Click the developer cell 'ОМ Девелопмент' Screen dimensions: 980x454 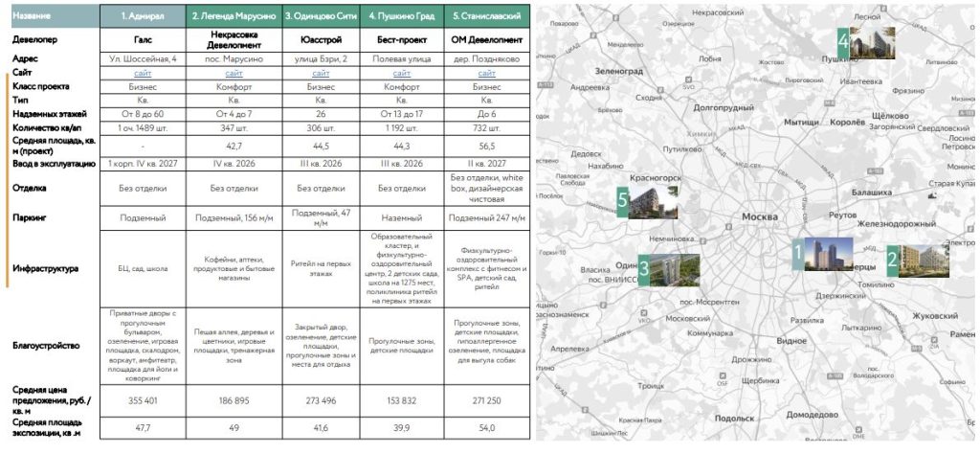pos(487,40)
